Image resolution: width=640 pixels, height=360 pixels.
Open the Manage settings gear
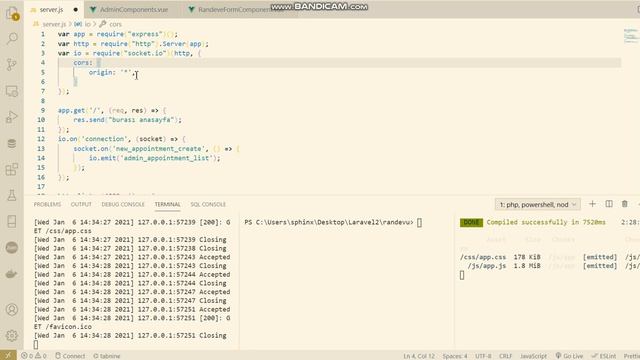click(x=12, y=336)
